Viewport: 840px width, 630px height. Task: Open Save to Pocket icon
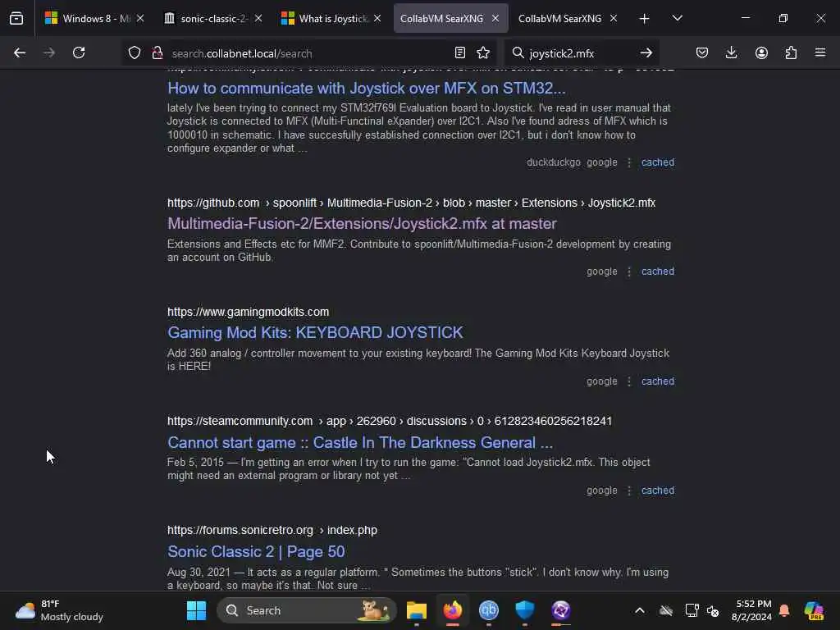pos(702,52)
